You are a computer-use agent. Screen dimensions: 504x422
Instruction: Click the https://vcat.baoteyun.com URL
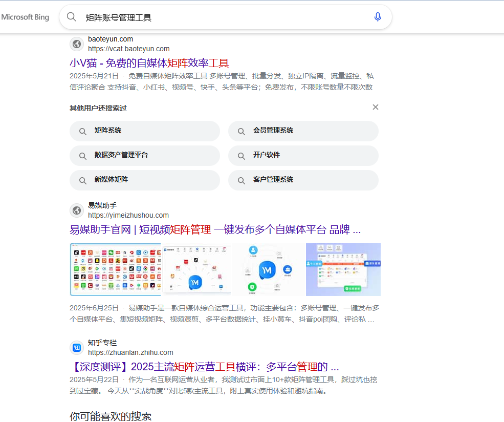click(128, 49)
